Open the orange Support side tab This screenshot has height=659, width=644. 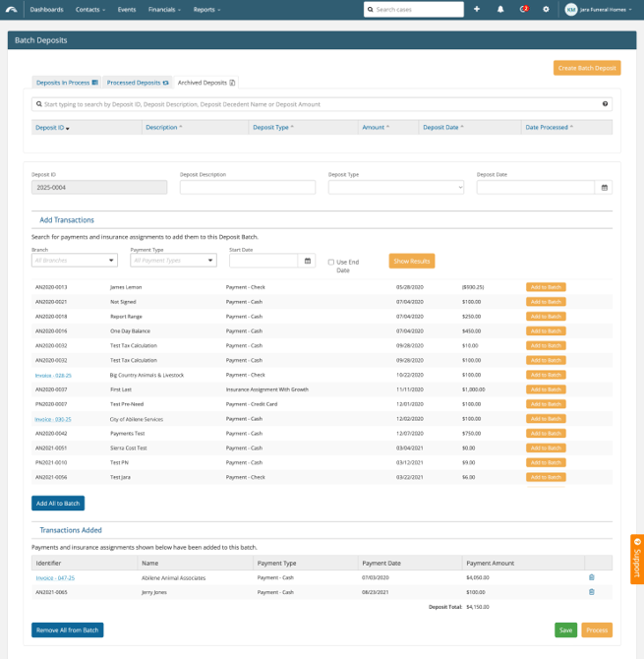(x=637, y=560)
